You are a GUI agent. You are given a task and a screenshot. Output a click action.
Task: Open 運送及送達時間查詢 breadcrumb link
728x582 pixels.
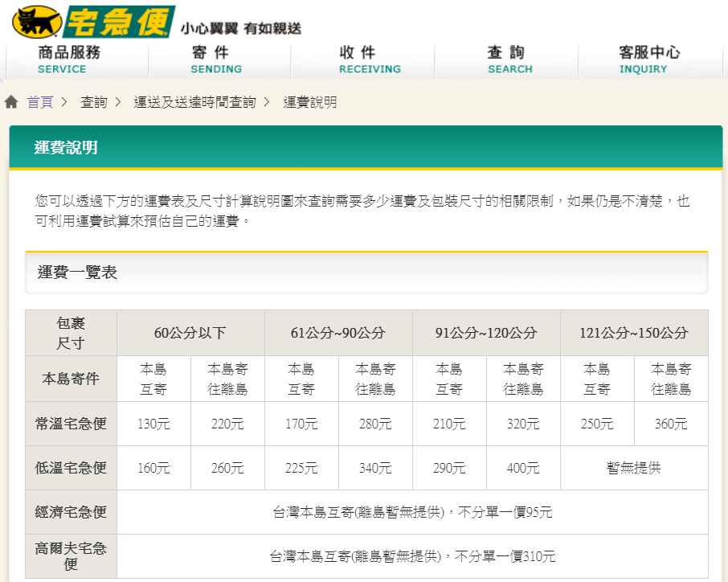pos(195,102)
